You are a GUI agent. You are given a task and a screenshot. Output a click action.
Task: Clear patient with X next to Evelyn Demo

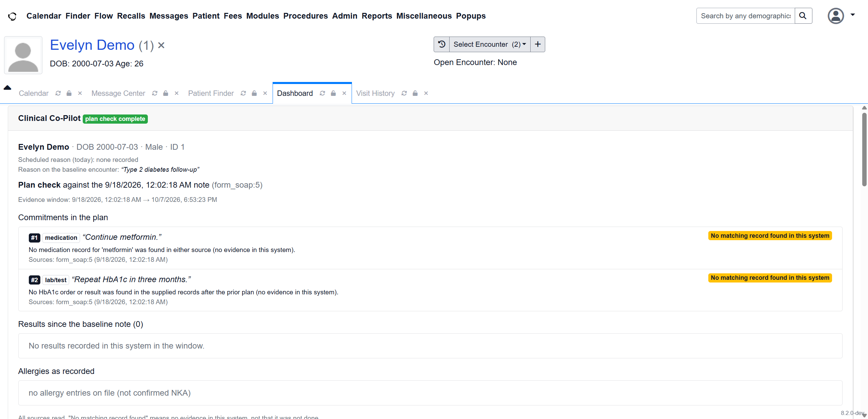[161, 45]
